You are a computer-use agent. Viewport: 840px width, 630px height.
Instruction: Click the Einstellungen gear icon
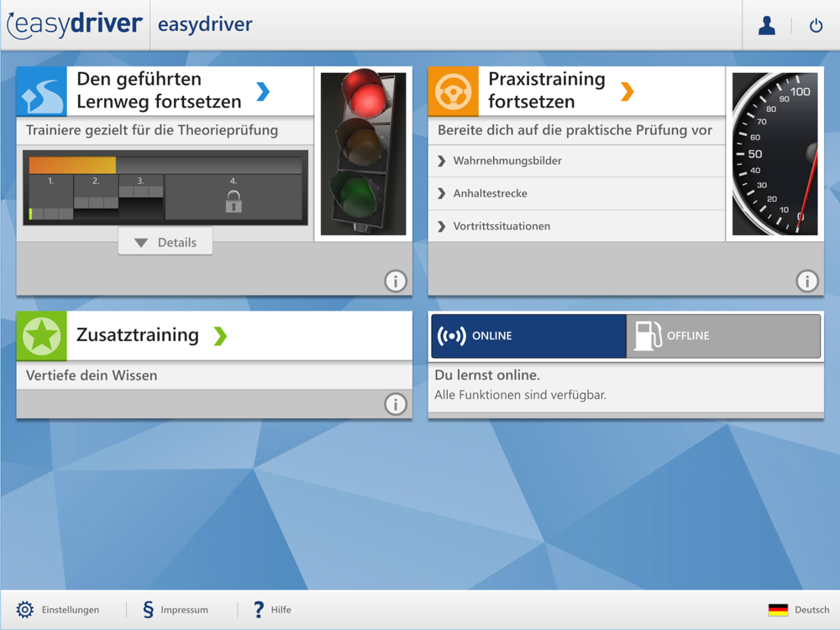click(x=24, y=610)
